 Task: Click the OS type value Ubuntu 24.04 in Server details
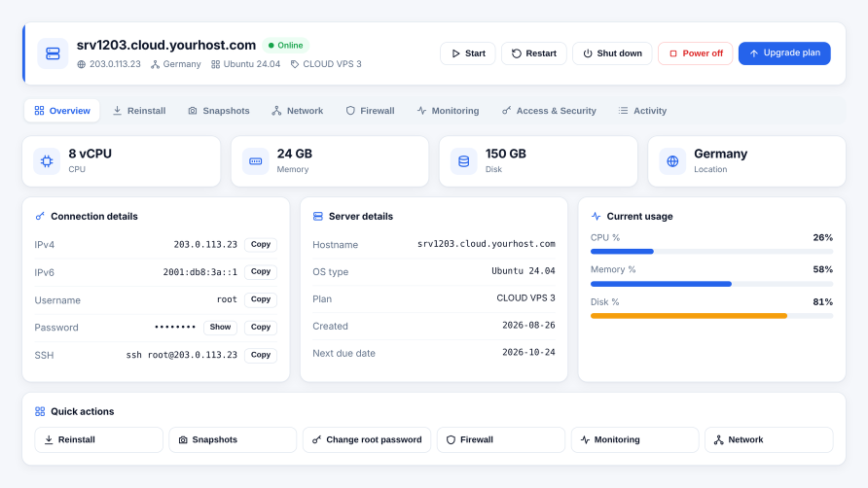point(524,271)
